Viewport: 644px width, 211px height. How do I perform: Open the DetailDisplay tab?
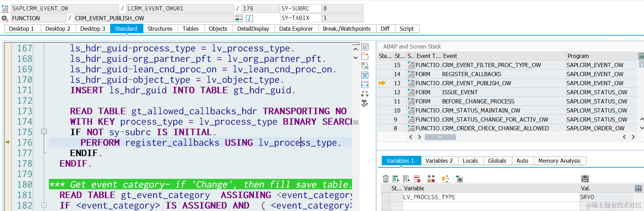pos(253,29)
